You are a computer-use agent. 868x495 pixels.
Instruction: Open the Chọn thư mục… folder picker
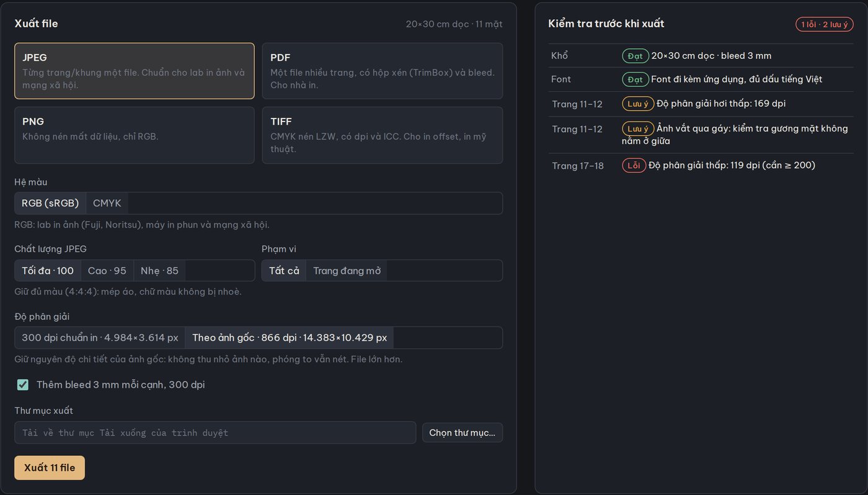[462, 432]
